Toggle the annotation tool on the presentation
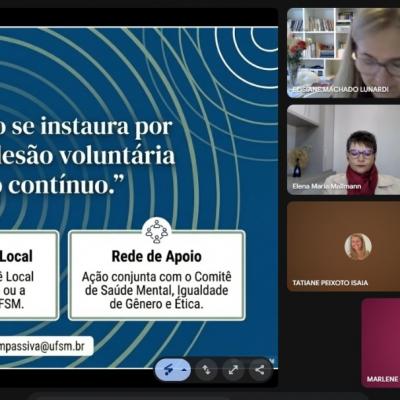 [x=169, y=370]
